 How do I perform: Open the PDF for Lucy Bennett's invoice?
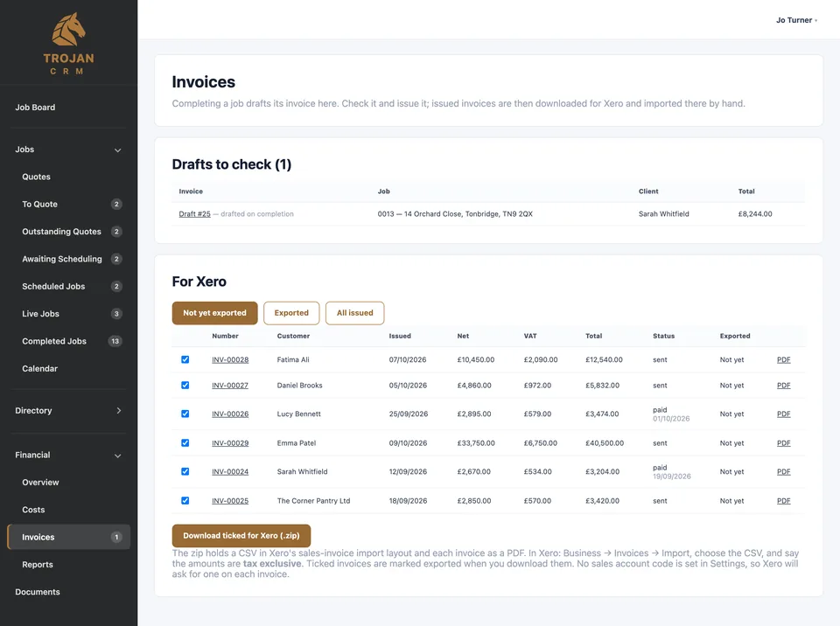pos(784,414)
